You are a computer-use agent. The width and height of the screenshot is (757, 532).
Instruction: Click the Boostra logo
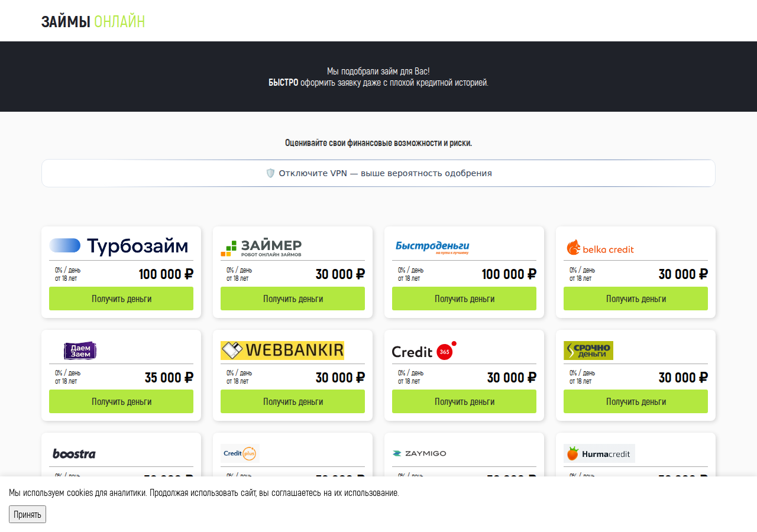coord(74,453)
